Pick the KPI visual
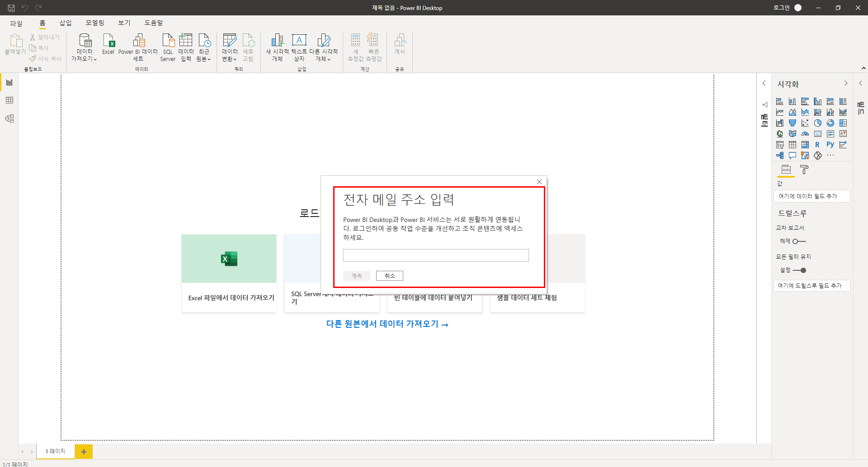868x467 pixels. tap(843, 134)
